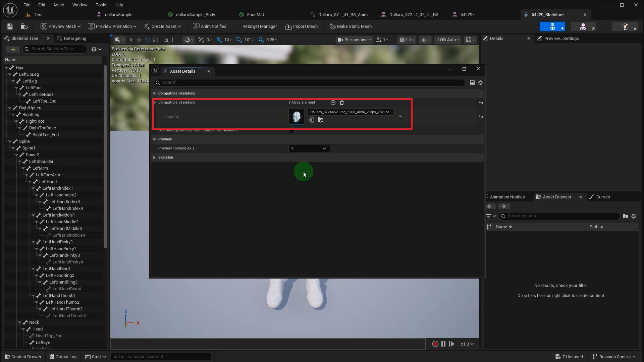Click the Save toolbar icon

9,26
